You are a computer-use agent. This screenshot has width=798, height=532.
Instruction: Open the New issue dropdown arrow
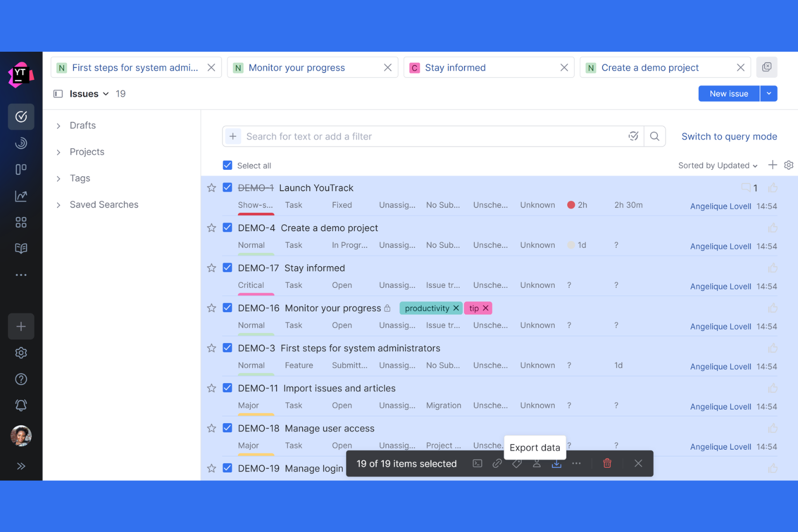(x=769, y=93)
